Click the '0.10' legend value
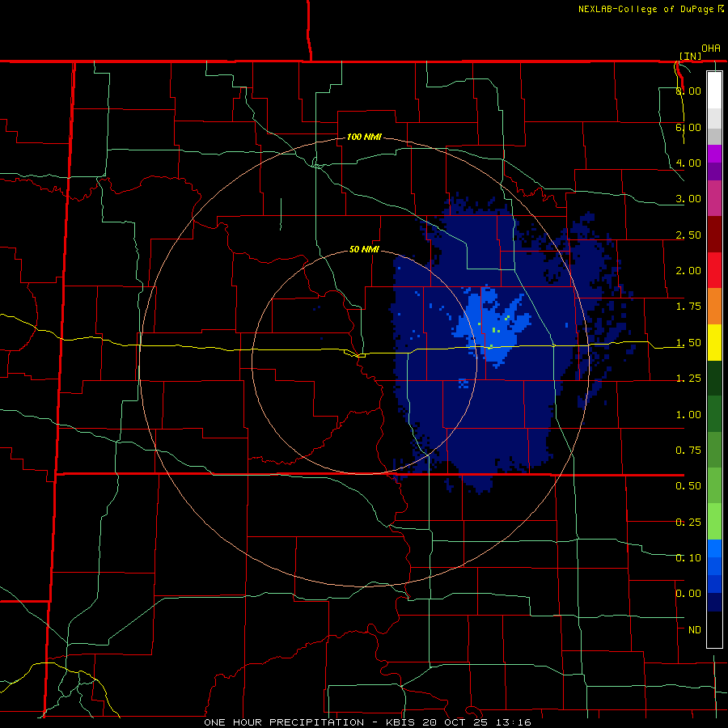Image resolution: width=728 pixels, height=728 pixels. 688,557
